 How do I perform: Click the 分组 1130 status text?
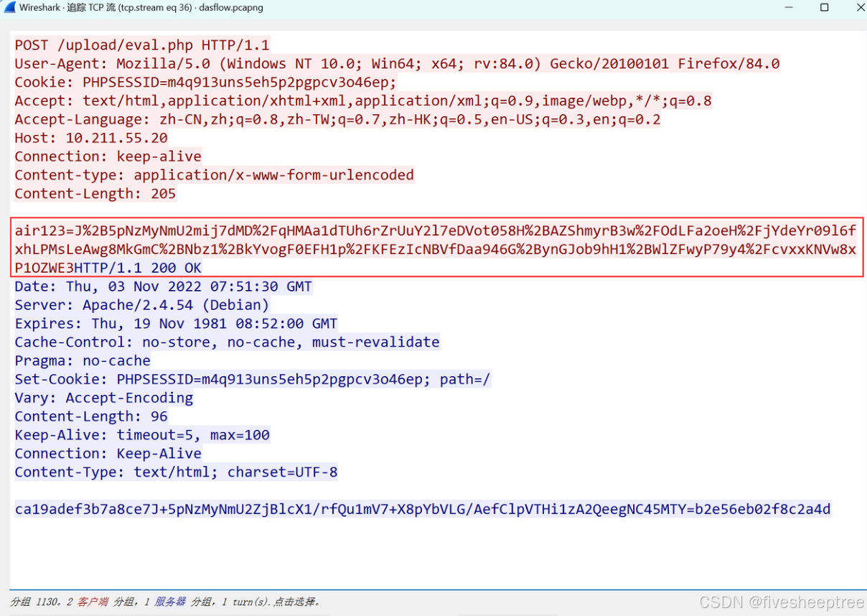click(36, 602)
